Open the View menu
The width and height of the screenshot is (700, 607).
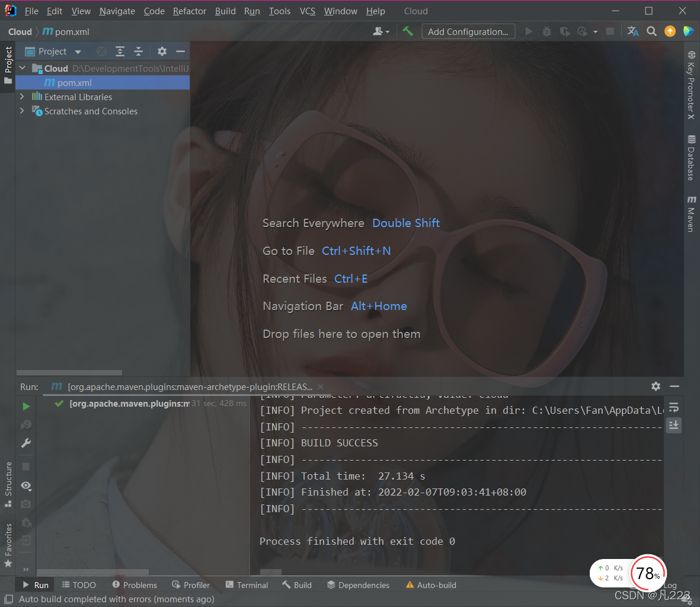tap(81, 11)
